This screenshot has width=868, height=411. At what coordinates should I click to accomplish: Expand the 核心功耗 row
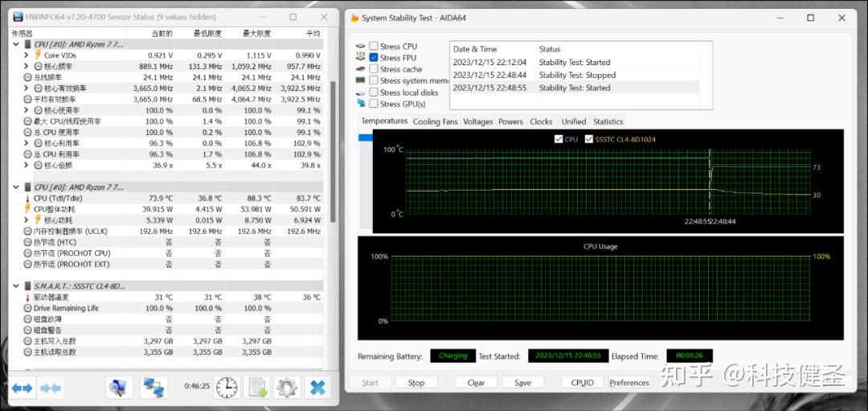(x=26, y=220)
